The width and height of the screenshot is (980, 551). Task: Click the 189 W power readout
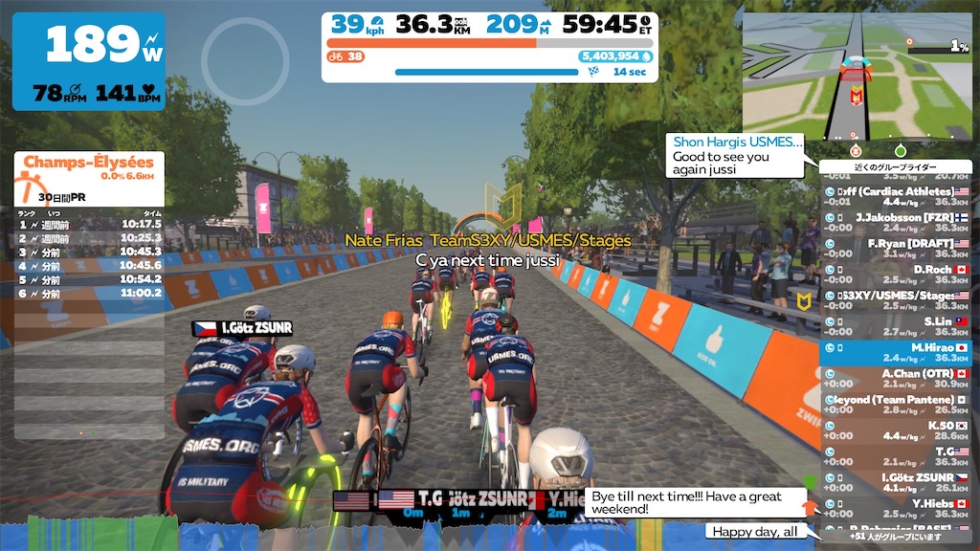[103, 44]
